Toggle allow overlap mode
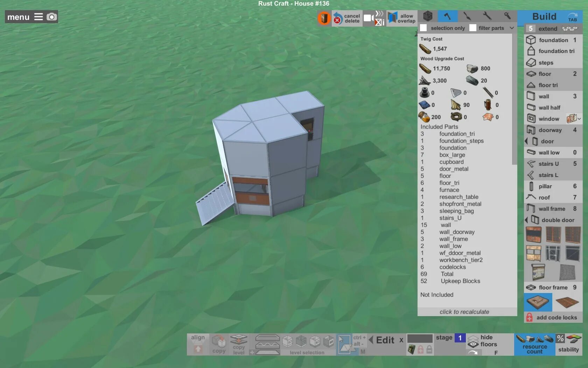This screenshot has height=368, width=588. coord(402,18)
